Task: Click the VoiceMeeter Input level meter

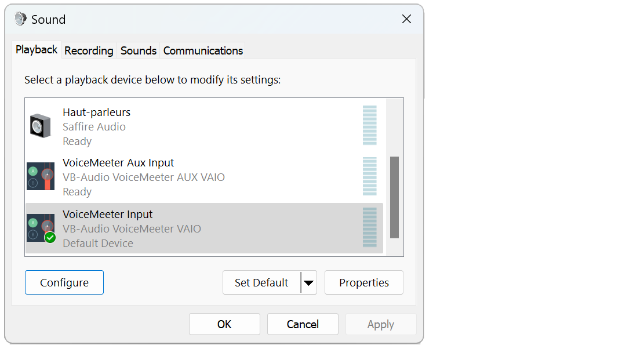Action: coord(370,227)
